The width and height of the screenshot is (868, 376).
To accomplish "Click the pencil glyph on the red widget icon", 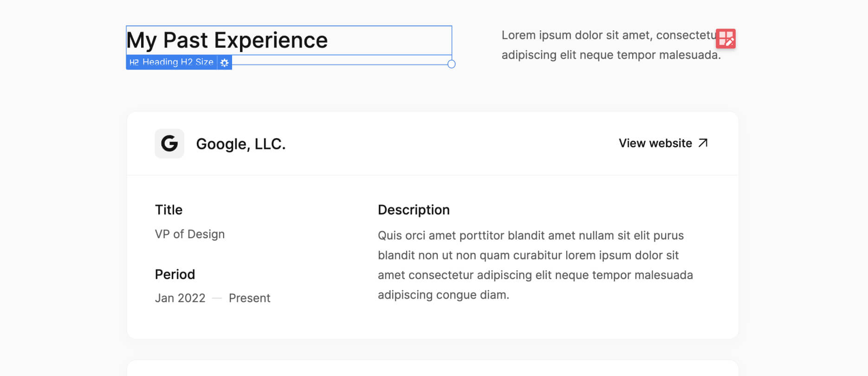I will click(730, 43).
